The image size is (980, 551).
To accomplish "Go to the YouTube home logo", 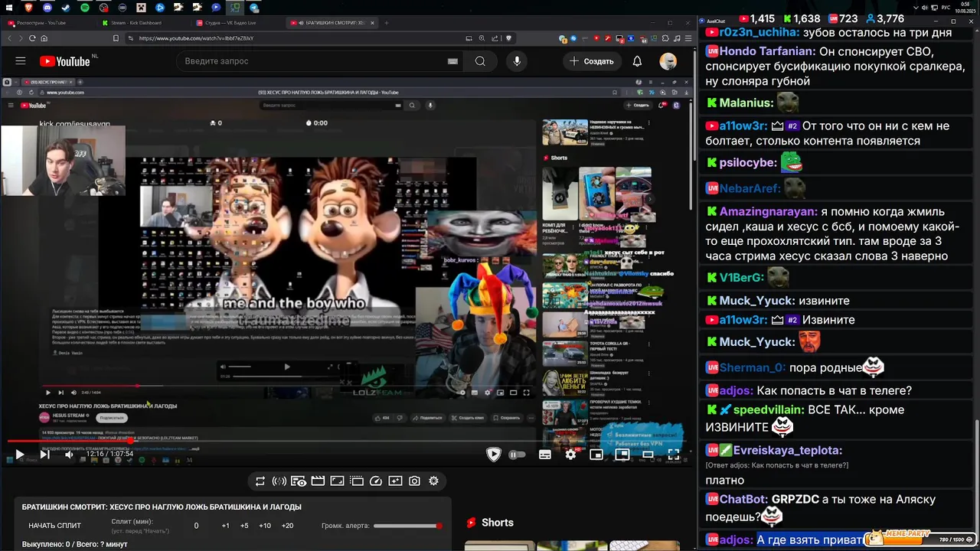I will click(65, 61).
